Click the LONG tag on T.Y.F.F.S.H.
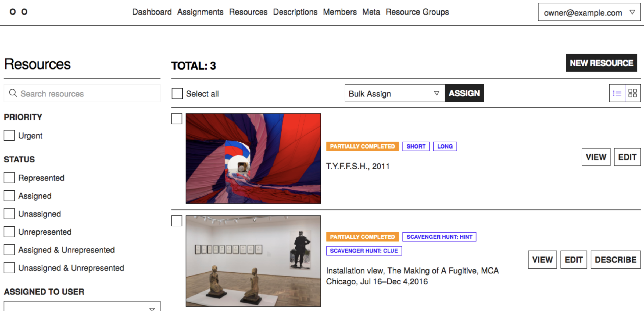 445,146
